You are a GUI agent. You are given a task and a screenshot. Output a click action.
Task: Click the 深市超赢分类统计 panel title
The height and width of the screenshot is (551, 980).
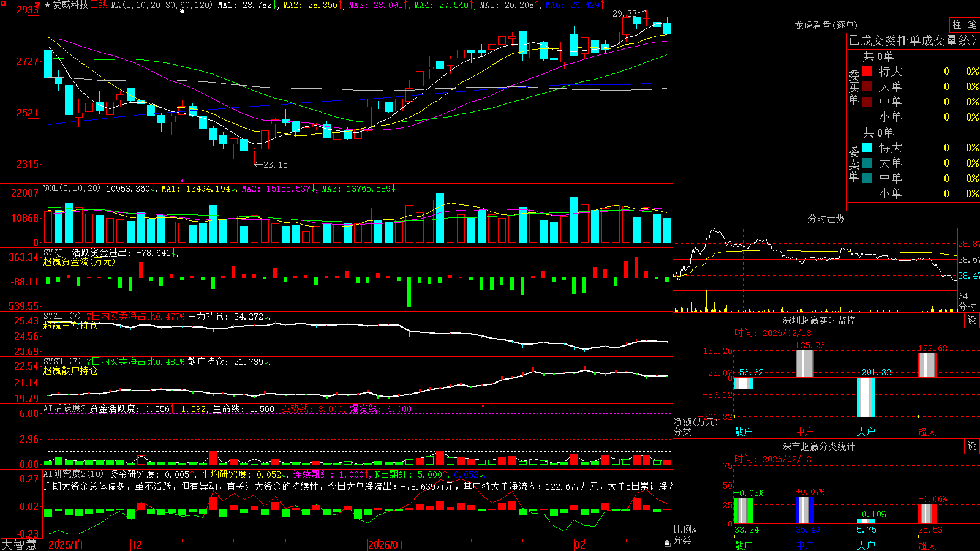[819, 446]
